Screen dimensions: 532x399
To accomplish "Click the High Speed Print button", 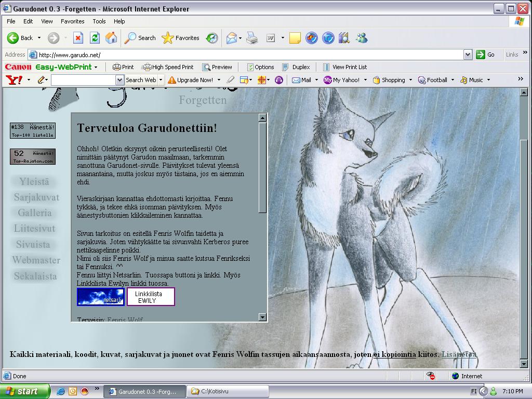I will tap(168, 67).
